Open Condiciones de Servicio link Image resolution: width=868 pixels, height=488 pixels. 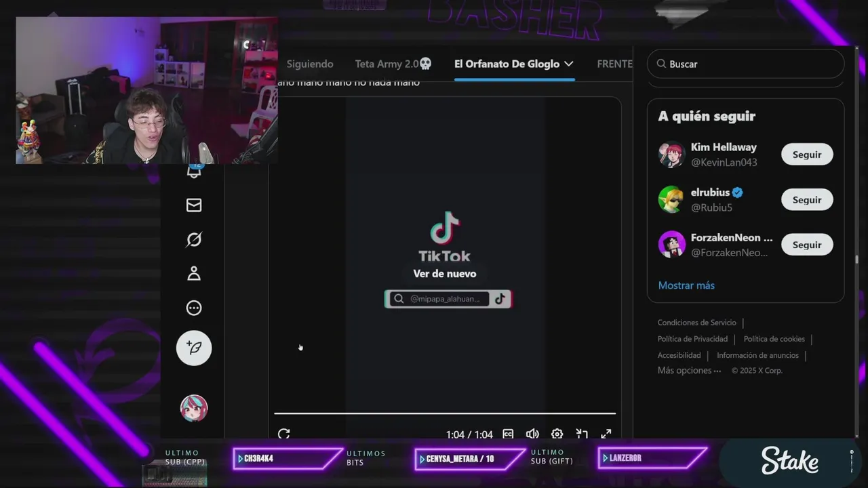point(696,323)
